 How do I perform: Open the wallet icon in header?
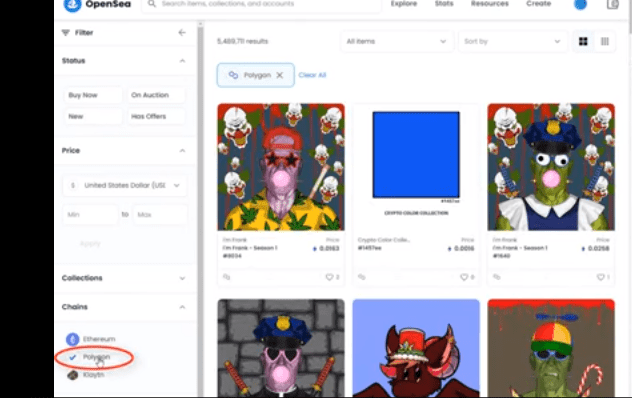[613, 4]
